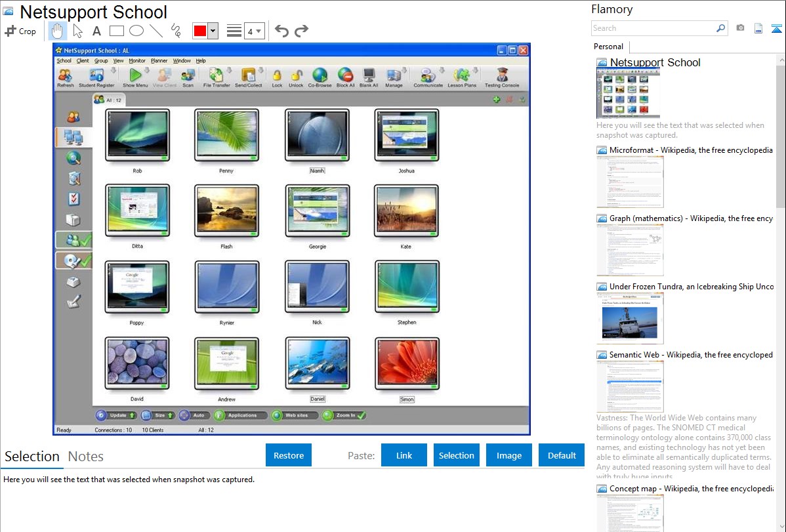Activate the hand pan tool

point(57,31)
